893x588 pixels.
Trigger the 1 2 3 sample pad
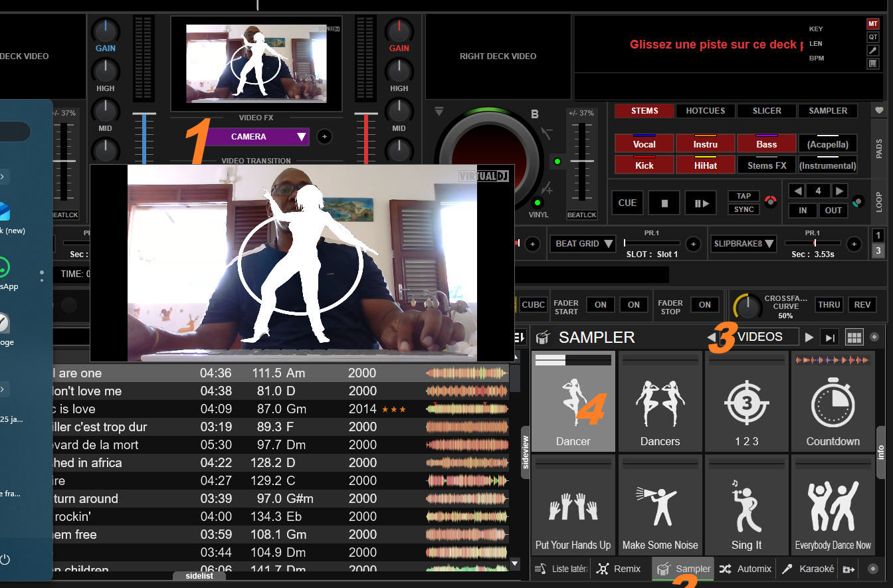[746, 401]
